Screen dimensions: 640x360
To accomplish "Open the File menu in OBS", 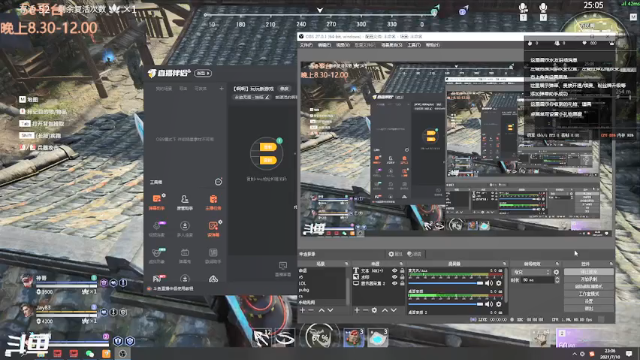I will [x=306, y=45].
